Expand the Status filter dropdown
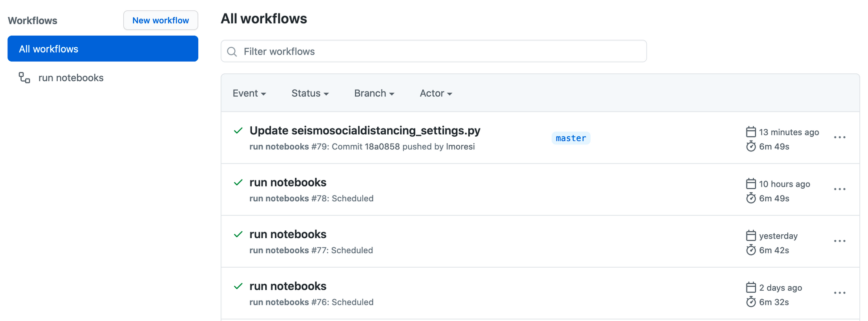Screen dimensions: 868x321 point(310,93)
